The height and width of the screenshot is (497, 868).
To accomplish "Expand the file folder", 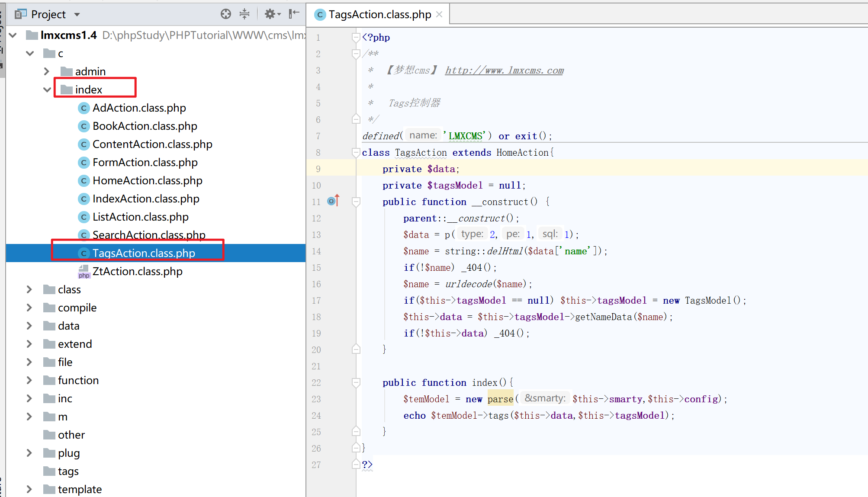I will 29,362.
